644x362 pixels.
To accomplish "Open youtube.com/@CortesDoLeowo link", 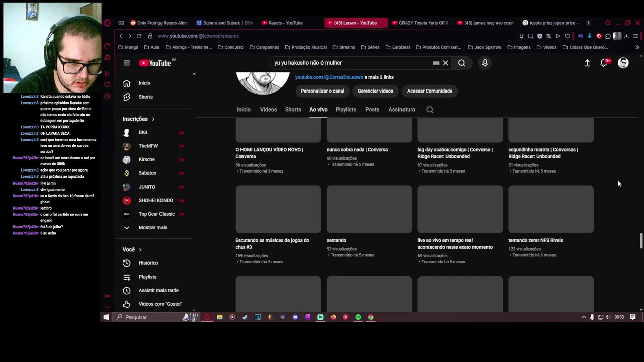I will pos(329,77).
